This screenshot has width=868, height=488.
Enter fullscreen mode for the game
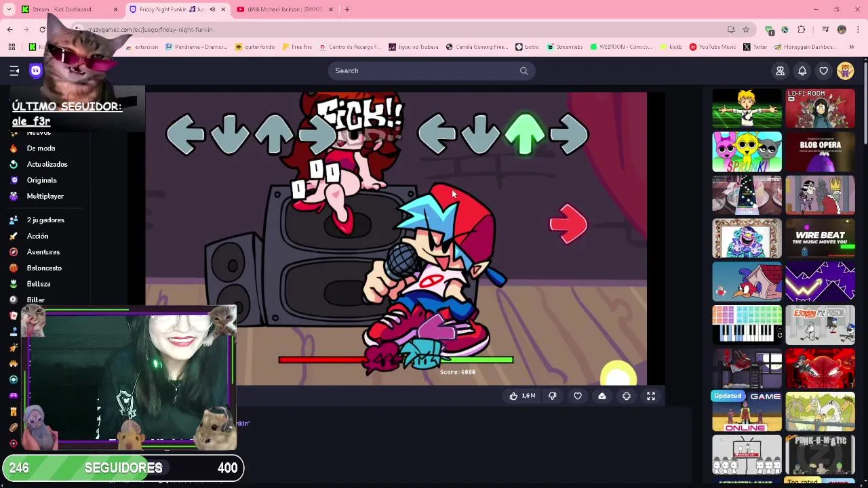[x=651, y=396]
